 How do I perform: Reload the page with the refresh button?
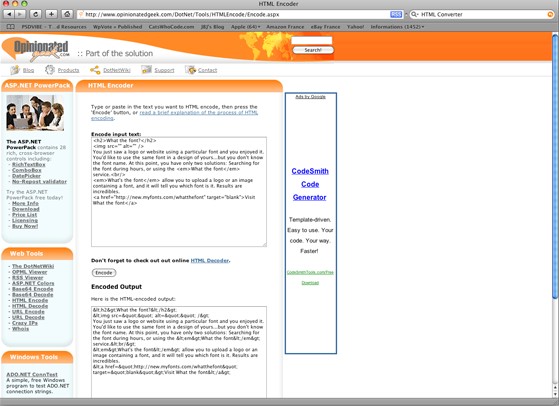[x=35, y=14]
